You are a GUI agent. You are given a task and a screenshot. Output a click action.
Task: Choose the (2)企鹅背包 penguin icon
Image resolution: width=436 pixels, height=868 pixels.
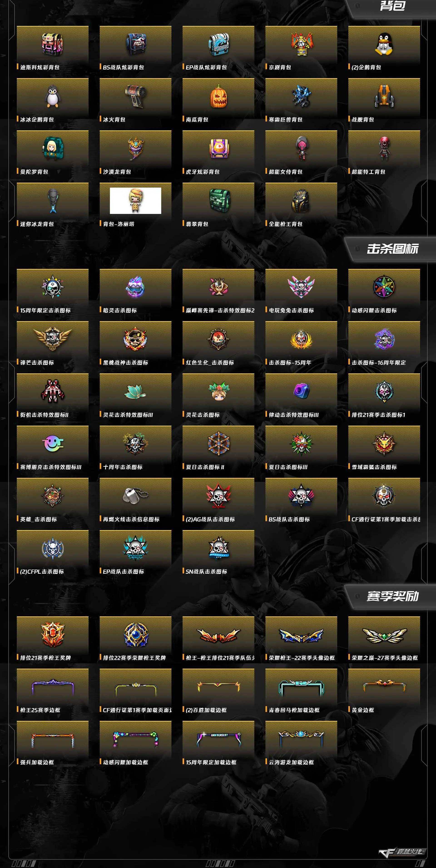pyautogui.click(x=384, y=44)
